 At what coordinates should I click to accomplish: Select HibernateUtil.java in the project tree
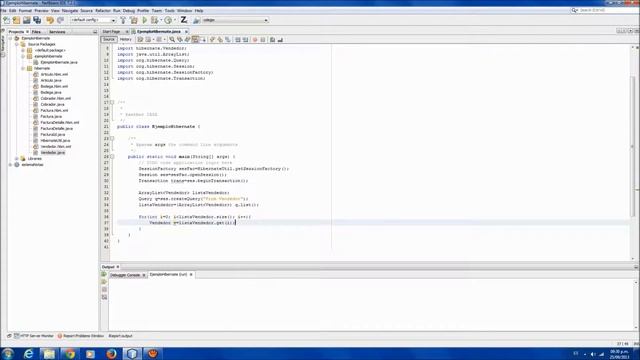[55, 140]
